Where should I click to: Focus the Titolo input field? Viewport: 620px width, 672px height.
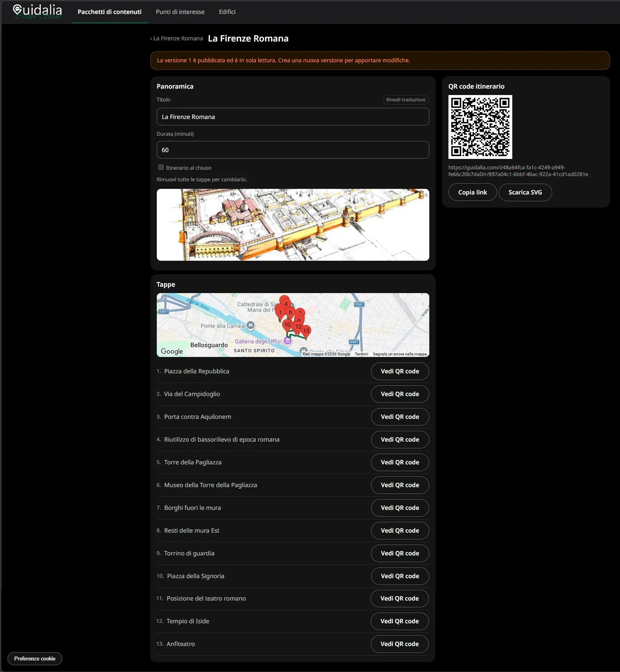pos(293,117)
